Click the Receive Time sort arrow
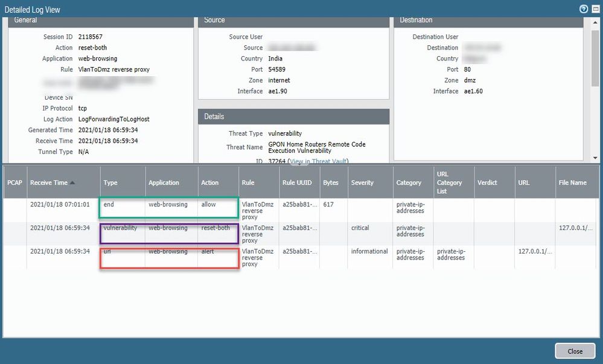The width and height of the screenshot is (603, 364). click(x=73, y=182)
